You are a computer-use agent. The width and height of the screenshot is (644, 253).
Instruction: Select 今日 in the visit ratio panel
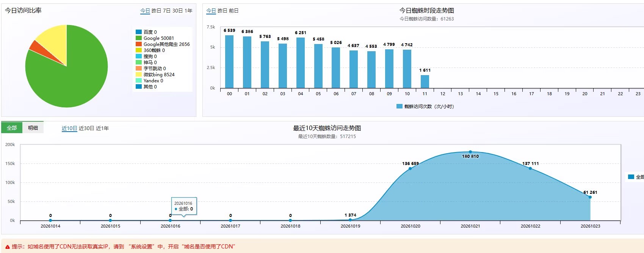pos(145,11)
